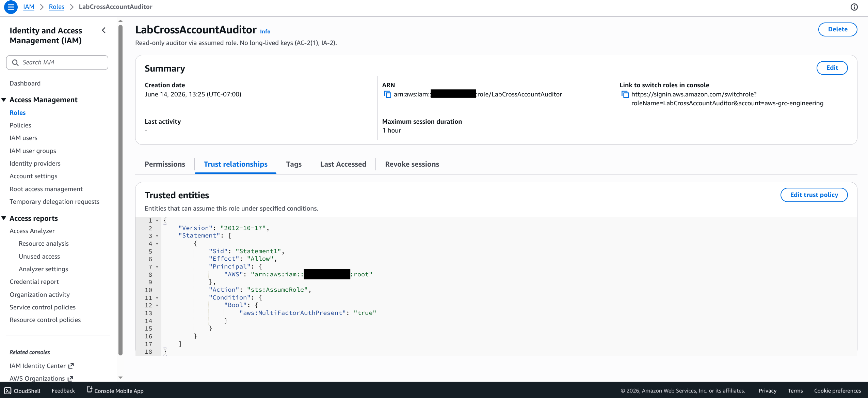Collapse Access reports section
The width and height of the screenshot is (868, 398).
(x=4, y=218)
